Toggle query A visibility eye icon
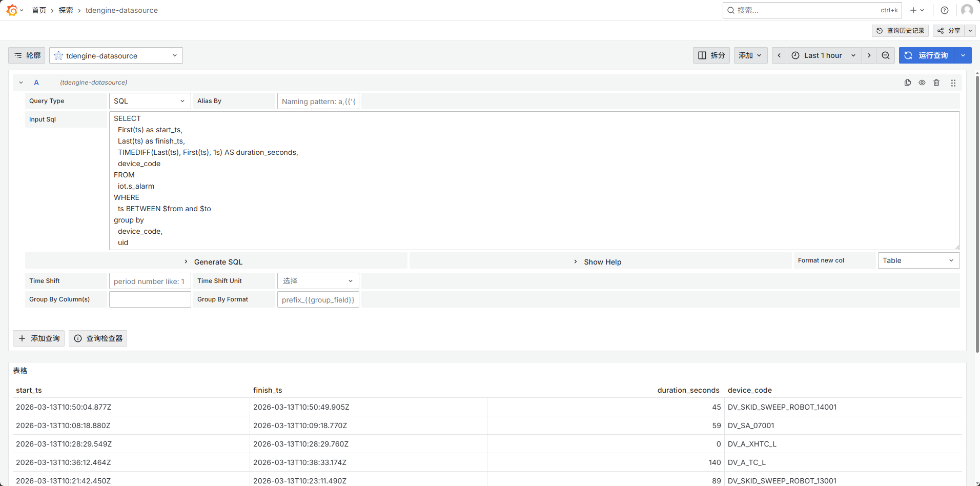 click(x=922, y=83)
